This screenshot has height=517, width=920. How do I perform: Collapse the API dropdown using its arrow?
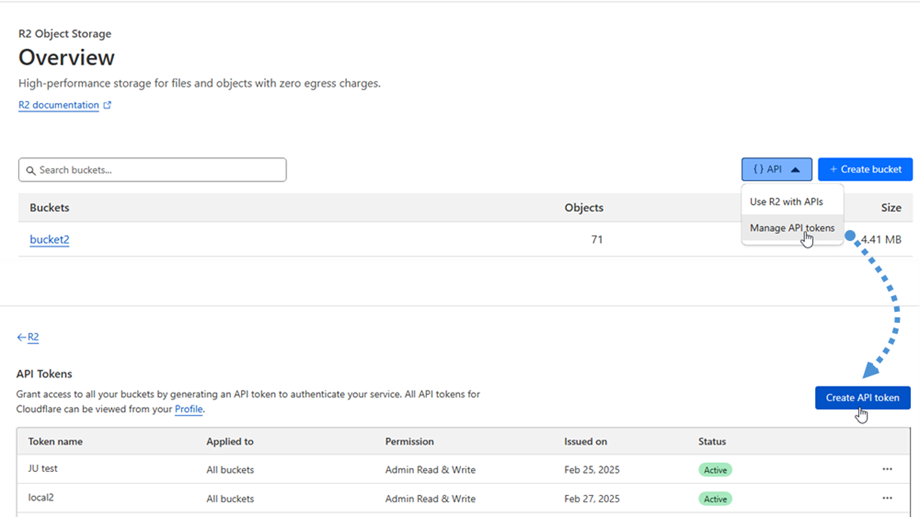tap(795, 170)
